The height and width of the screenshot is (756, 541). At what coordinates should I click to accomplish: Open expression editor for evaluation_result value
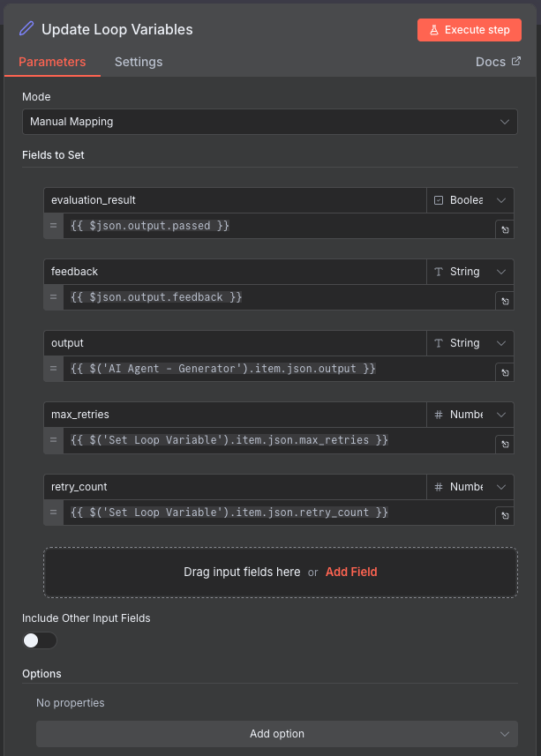503,229
